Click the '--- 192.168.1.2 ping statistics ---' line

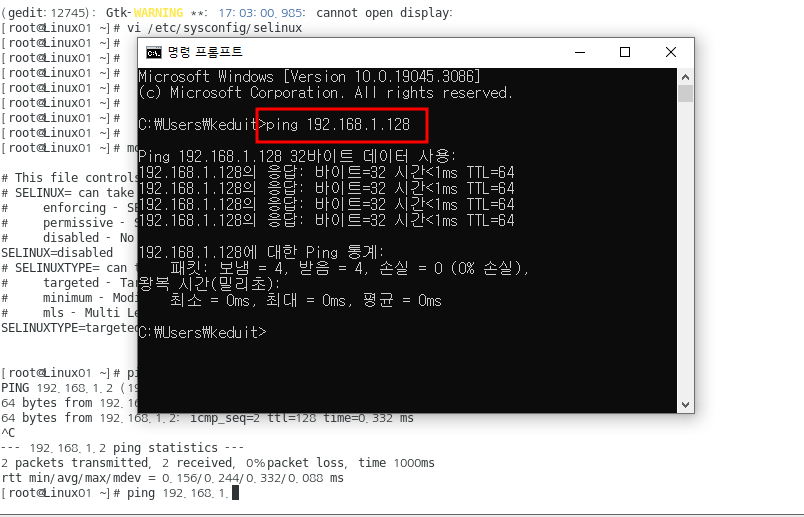[123, 448]
